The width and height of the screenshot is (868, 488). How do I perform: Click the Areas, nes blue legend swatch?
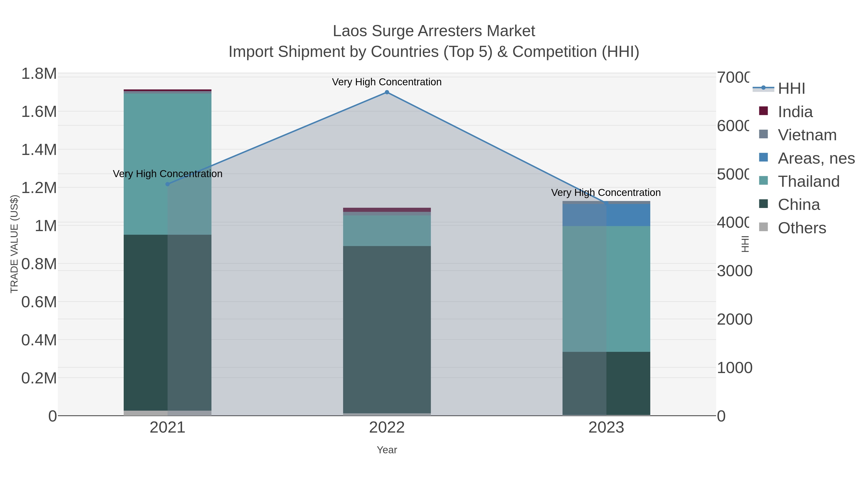763,157
